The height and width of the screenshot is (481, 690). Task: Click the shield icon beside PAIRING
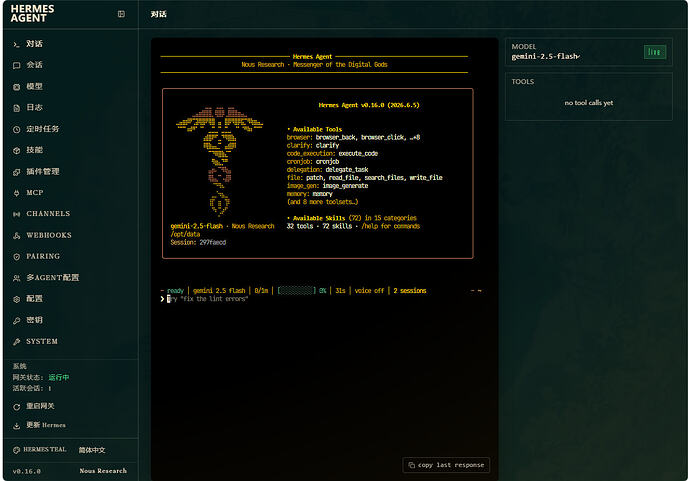[16, 257]
